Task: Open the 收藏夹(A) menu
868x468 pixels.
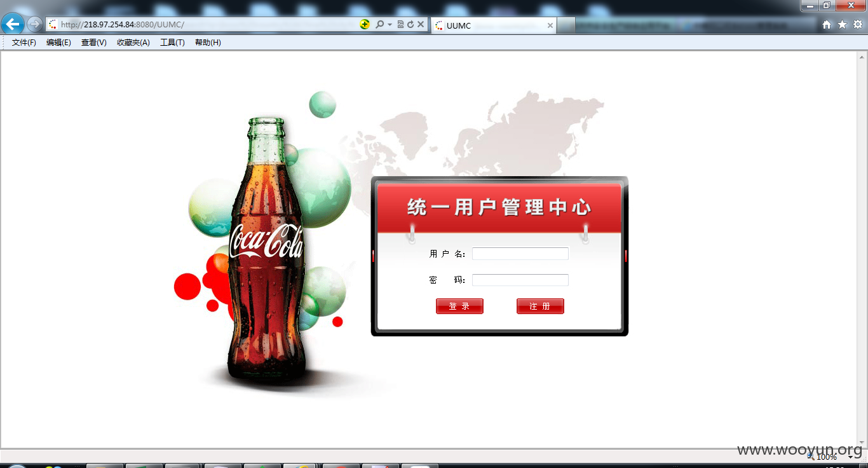Action: click(x=133, y=43)
